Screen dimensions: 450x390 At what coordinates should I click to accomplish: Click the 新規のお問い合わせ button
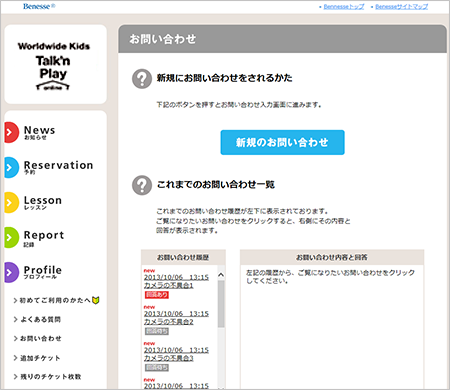[x=282, y=142]
